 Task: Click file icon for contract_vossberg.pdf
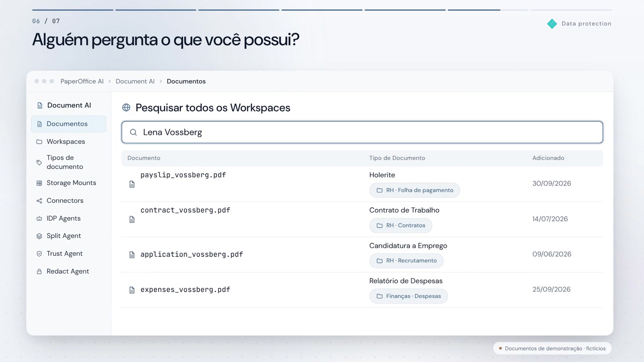[132, 219]
